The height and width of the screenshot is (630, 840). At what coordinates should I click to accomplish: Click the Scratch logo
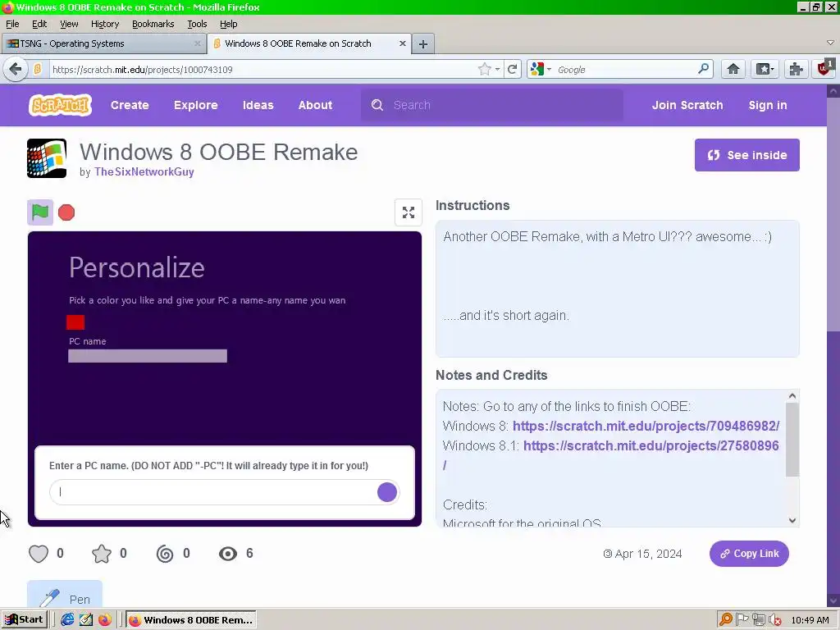click(x=60, y=105)
